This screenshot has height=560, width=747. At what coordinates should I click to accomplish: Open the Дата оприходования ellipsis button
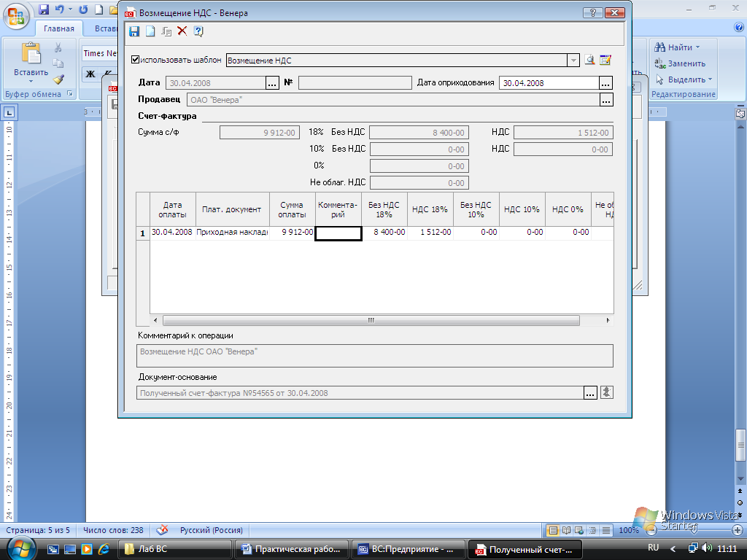click(x=605, y=83)
